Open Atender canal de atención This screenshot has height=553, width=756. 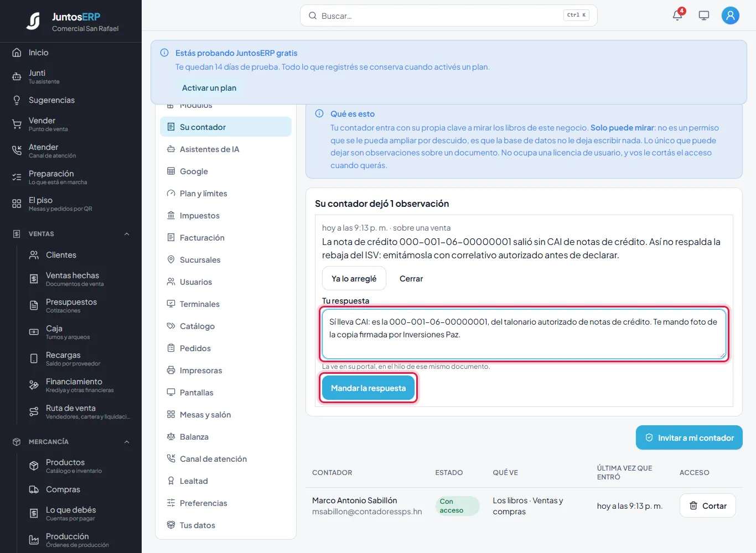(x=71, y=150)
